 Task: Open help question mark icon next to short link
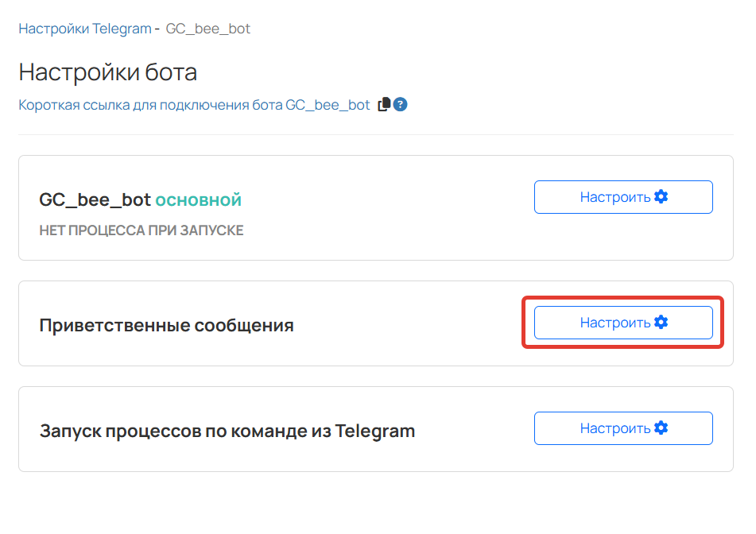(x=400, y=104)
